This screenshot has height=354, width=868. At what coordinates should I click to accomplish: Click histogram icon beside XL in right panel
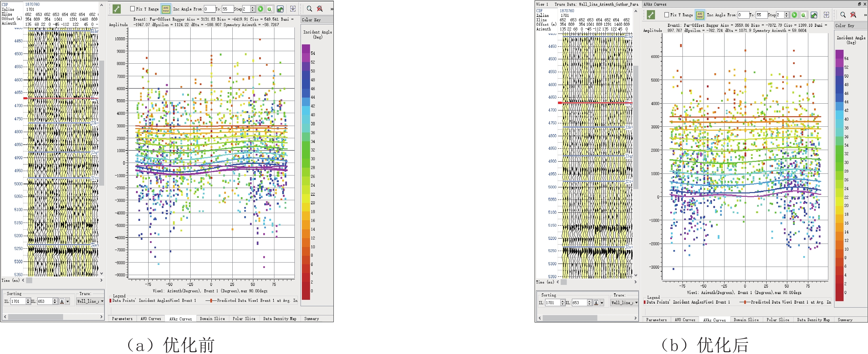tap(596, 303)
